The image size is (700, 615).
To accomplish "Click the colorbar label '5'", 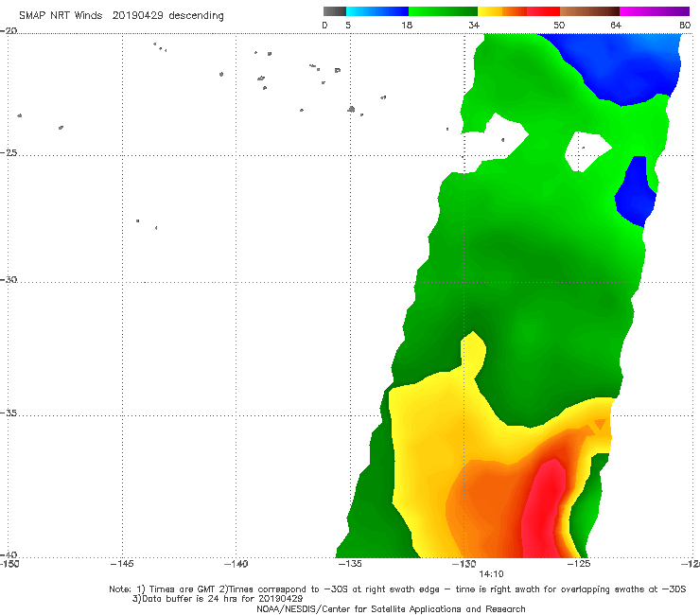I will point(348,25).
